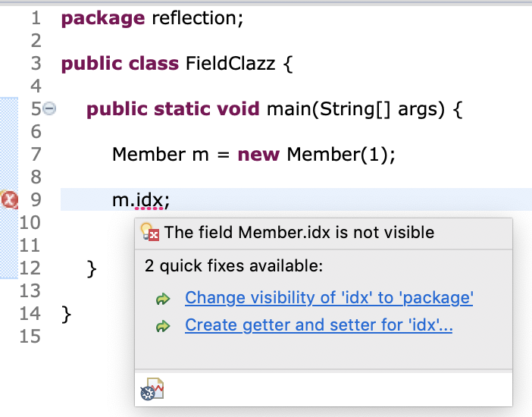Click the '2 quick fixes available' text

coord(233,266)
